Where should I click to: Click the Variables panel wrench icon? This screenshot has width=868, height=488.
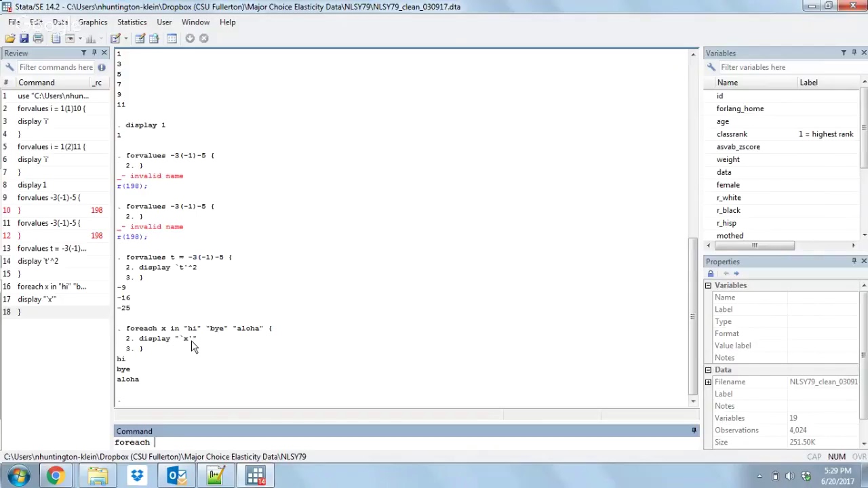[711, 67]
